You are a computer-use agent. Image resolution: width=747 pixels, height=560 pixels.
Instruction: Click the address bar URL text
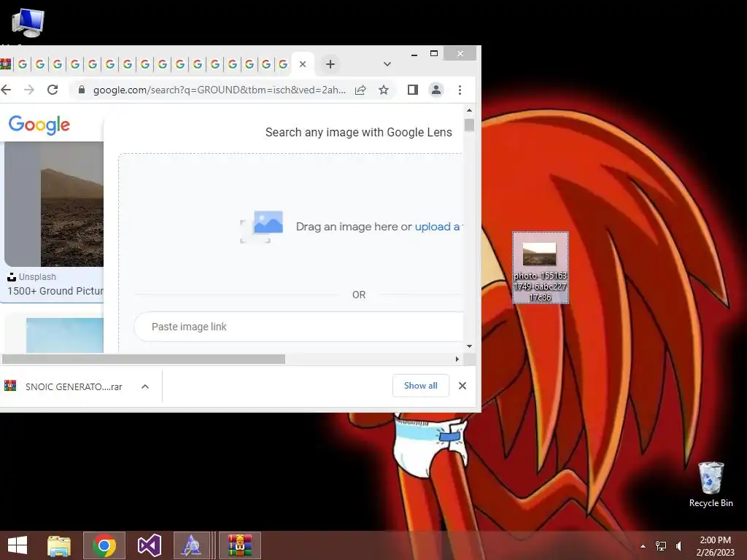coord(219,90)
